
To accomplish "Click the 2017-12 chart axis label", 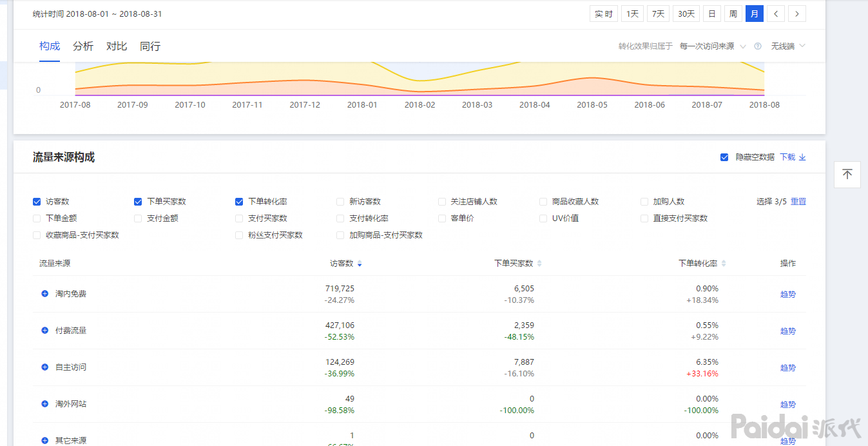I will [305, 104].
